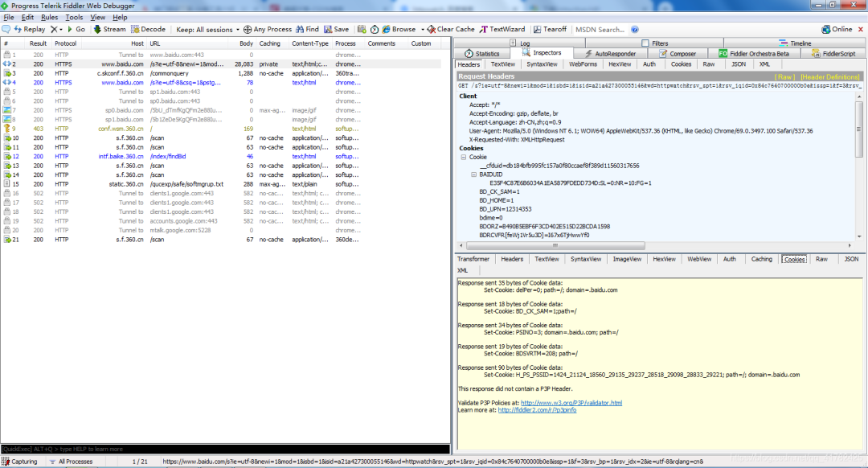Toggle Decode option
This screenshot has width=868, height=468.
(148, 30)
